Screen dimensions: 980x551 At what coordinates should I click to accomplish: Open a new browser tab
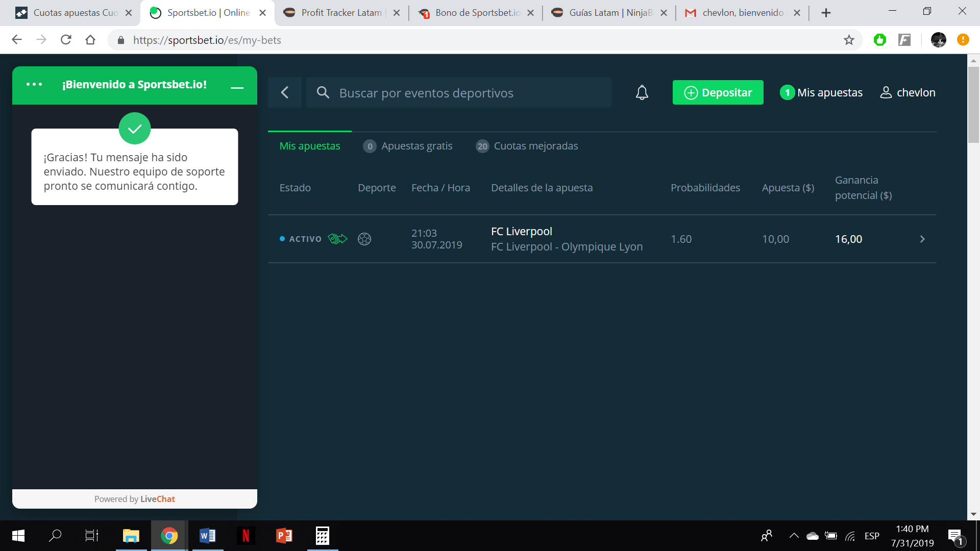click(826, 13)
